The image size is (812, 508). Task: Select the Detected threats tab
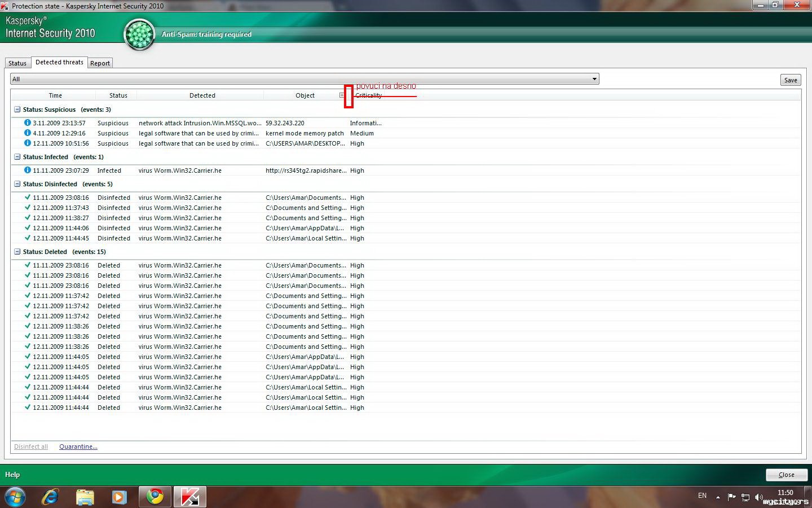pyautogui.click(x=59, y=62)
